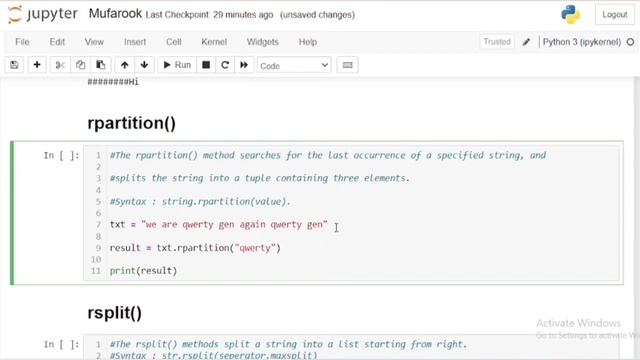Click the rpartition comment on line 1

coord(328,155)
